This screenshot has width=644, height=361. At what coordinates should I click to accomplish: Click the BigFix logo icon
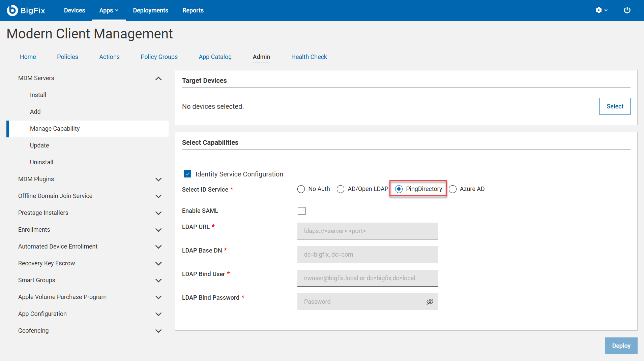(x=12, y=10)
